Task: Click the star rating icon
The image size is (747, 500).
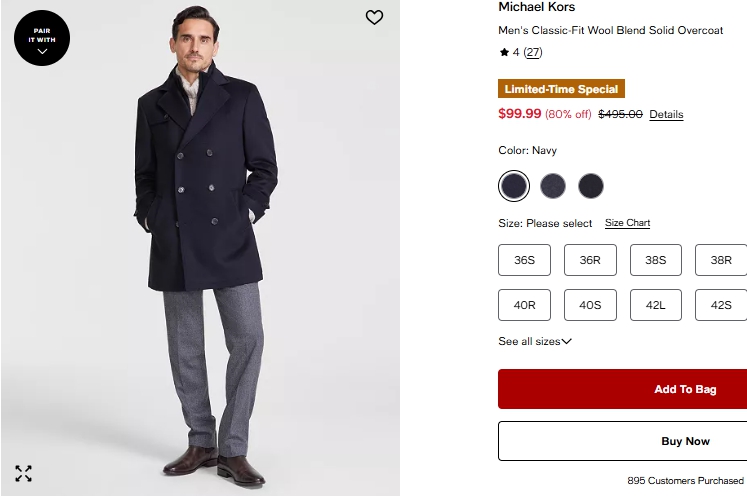Action: click(x=505, y=52)
